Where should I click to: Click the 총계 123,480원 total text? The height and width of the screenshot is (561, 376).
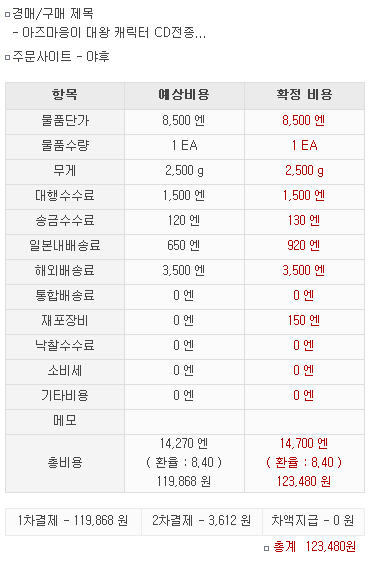[x=315, y=547]
